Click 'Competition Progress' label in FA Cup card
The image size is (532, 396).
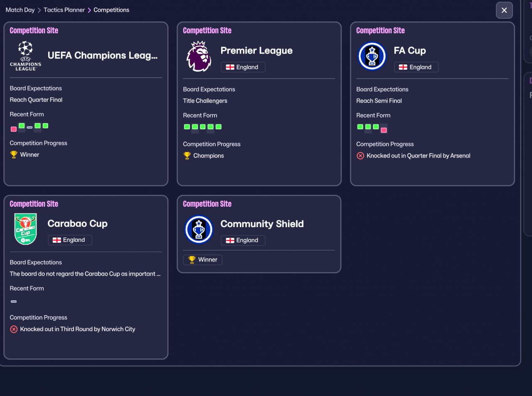[x=385, y=144]
